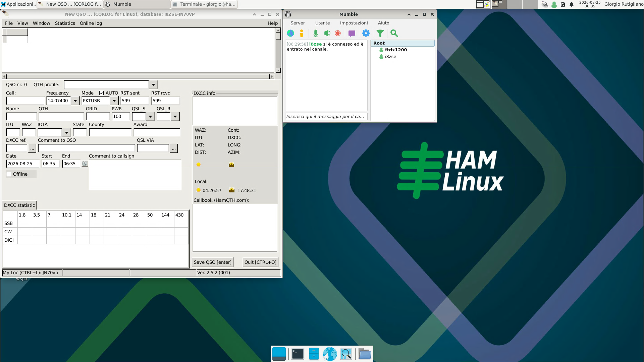The image size is (644, 362).
Task: Expand the QSL_S dropdown
Action: [x=150, y=116]
